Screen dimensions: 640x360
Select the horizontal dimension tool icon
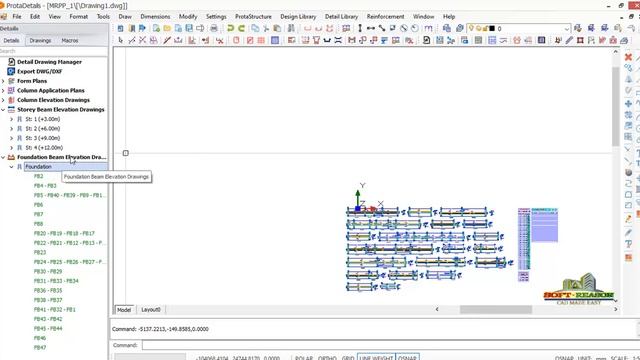point(371,28)
